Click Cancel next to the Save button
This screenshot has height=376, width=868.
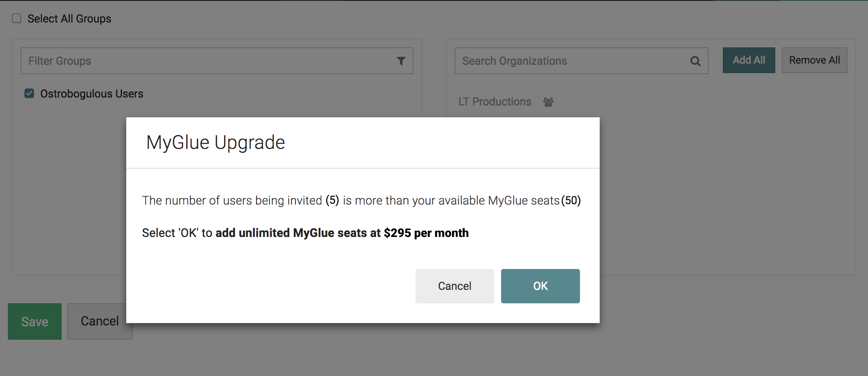[x=99, y=321]
